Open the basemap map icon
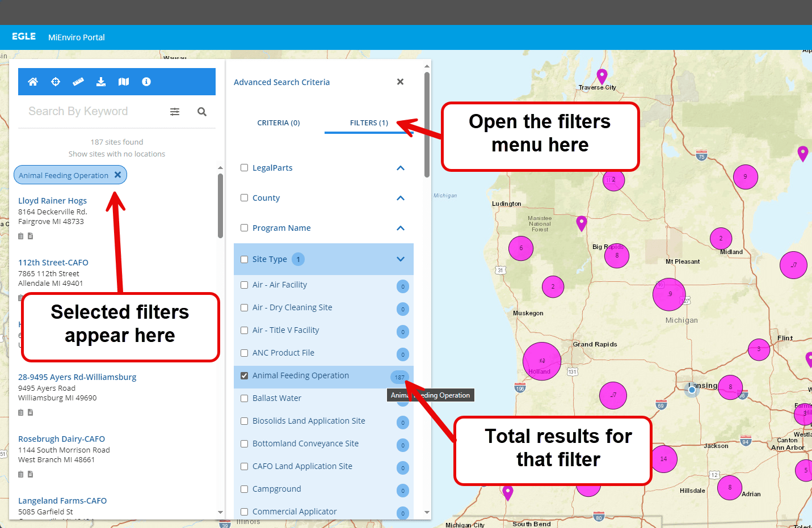Viewport: 812px width, 528px height. (x=124, y=82)
